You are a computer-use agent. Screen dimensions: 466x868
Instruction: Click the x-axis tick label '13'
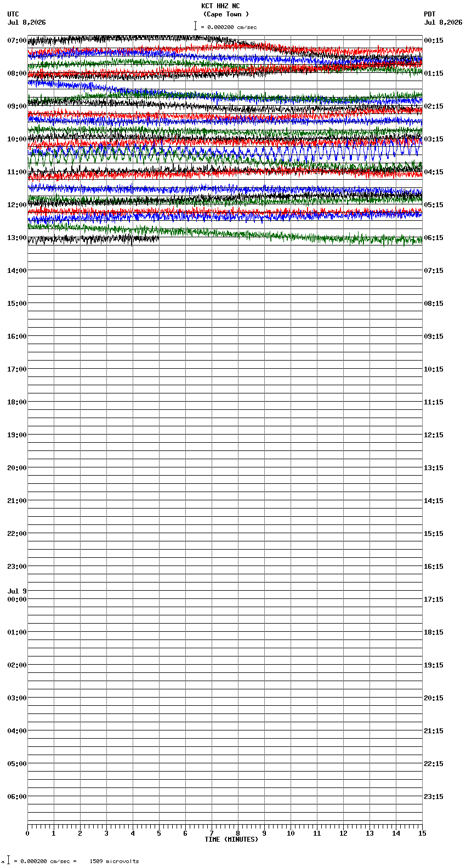tap(370, 833)
